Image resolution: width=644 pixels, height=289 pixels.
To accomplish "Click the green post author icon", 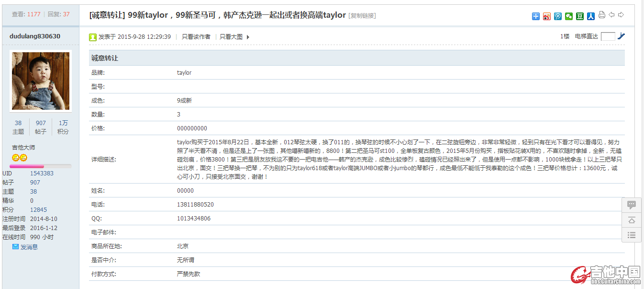I will coord(93,37).
